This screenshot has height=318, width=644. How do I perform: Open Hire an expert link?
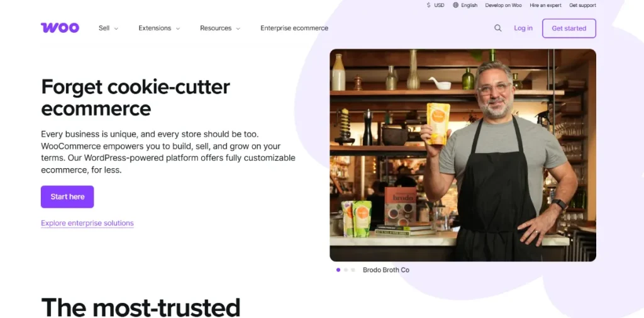(x=545, y=5)
